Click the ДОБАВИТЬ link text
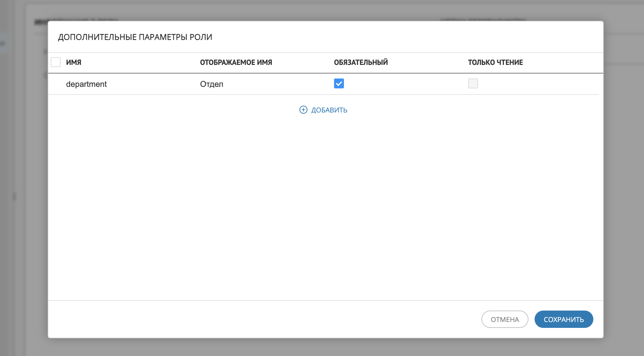 329,110
